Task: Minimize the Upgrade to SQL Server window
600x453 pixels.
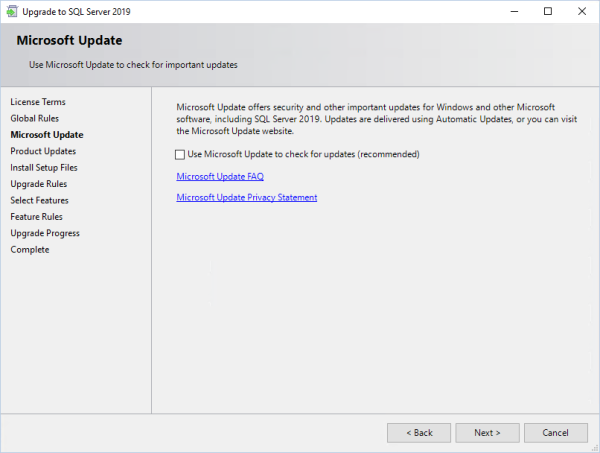Action: [x=514, y=11]
